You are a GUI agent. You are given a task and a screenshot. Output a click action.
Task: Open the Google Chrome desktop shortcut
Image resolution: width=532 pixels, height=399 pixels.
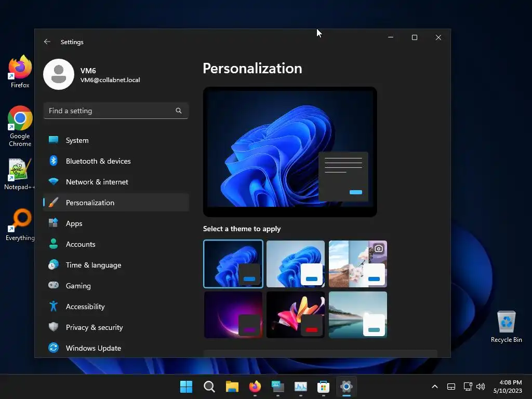click(20, 126)
